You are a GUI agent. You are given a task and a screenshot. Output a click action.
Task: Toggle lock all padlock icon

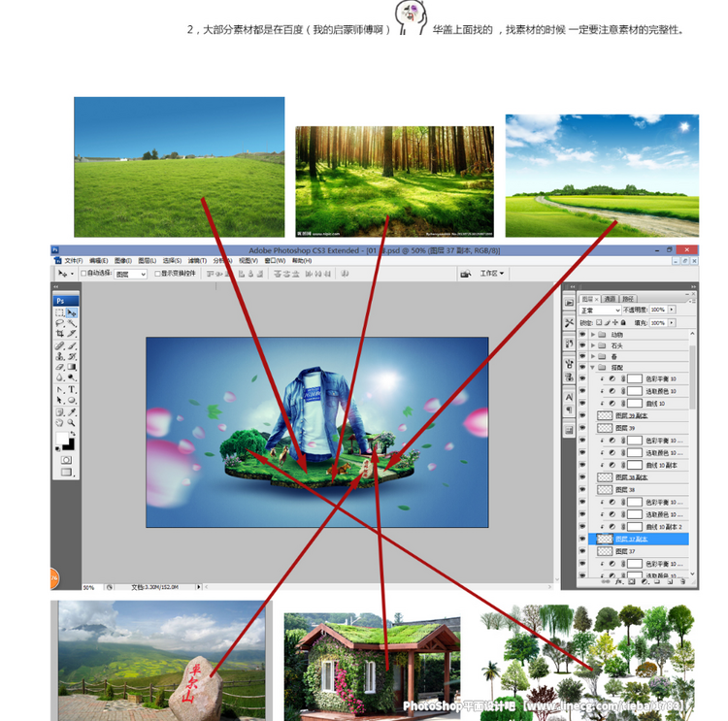click(x=623, y=322)
